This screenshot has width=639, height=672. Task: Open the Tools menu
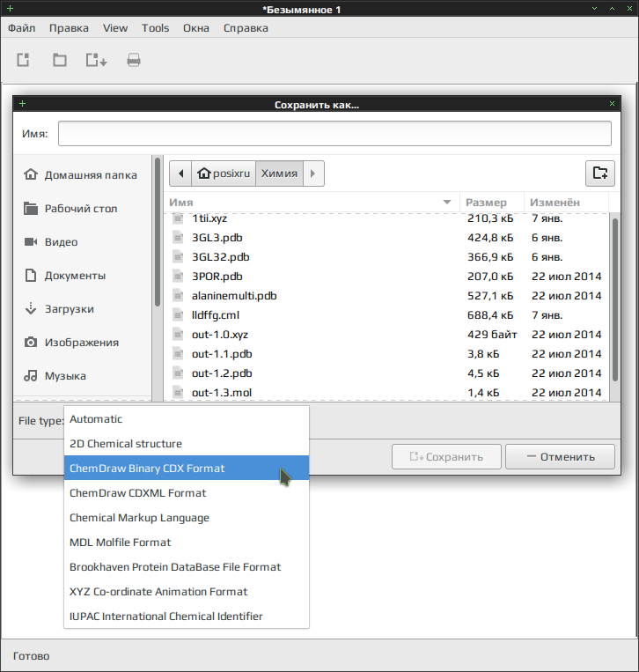(156, 28)
